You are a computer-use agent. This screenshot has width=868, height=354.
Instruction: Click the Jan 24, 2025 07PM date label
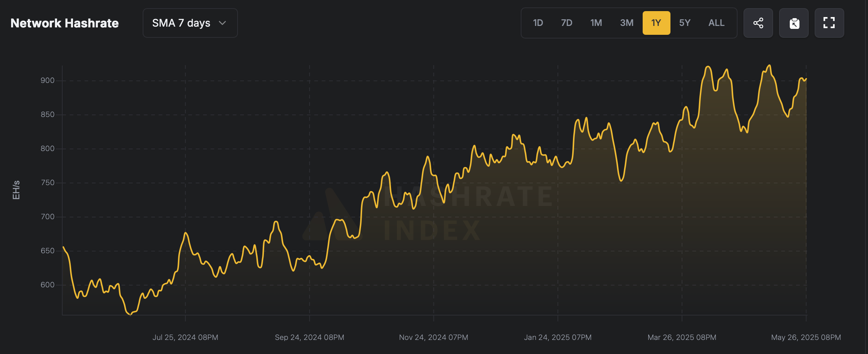tap(558, 337)
